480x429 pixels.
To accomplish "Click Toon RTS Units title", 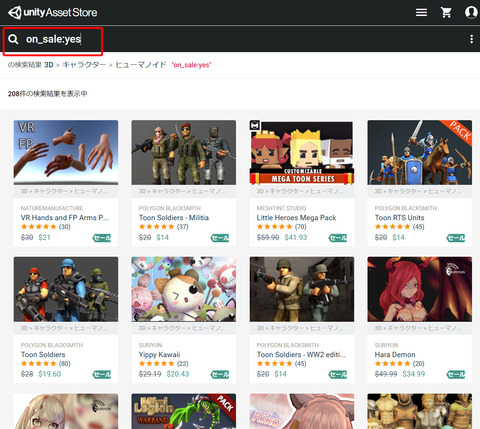I will click(399, 218).
